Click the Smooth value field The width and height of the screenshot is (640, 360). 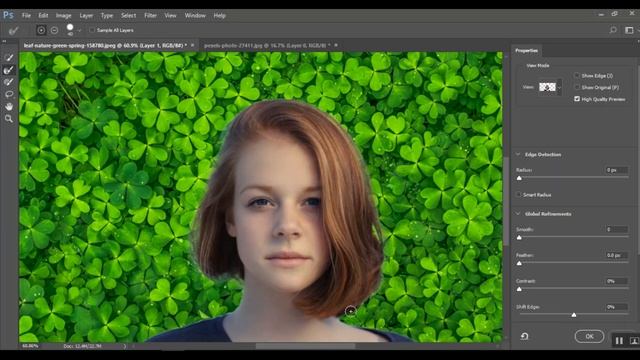pyautogui.click(x=616, y=229)
